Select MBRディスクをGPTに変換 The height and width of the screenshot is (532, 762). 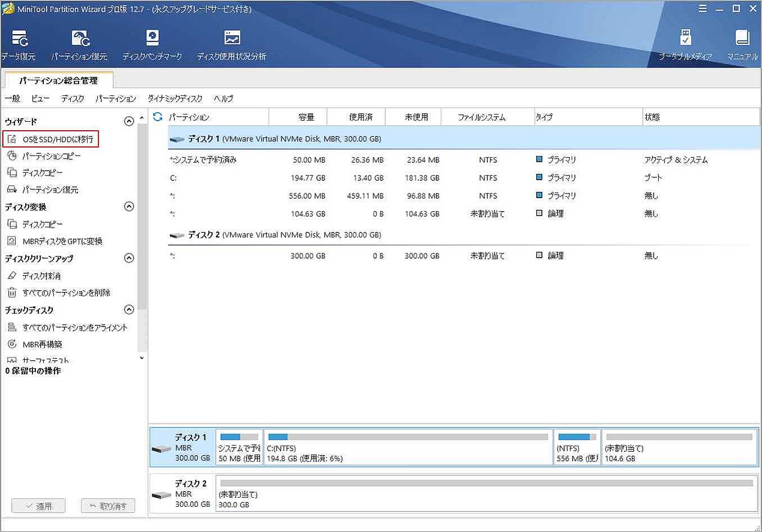pos(54,241)
